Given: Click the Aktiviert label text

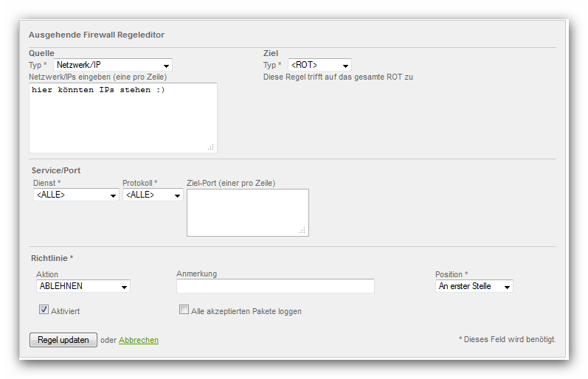Looking at the screenshot, I should click(x=66, y=311).
